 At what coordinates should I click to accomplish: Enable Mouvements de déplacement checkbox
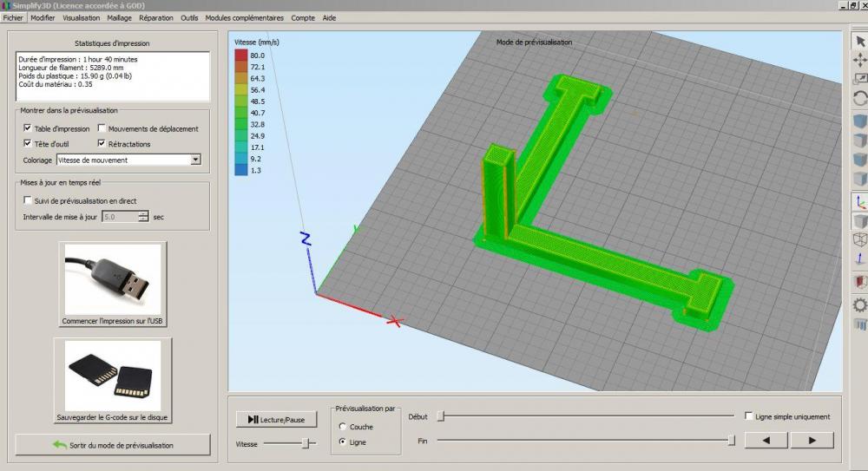click(102, 128)
